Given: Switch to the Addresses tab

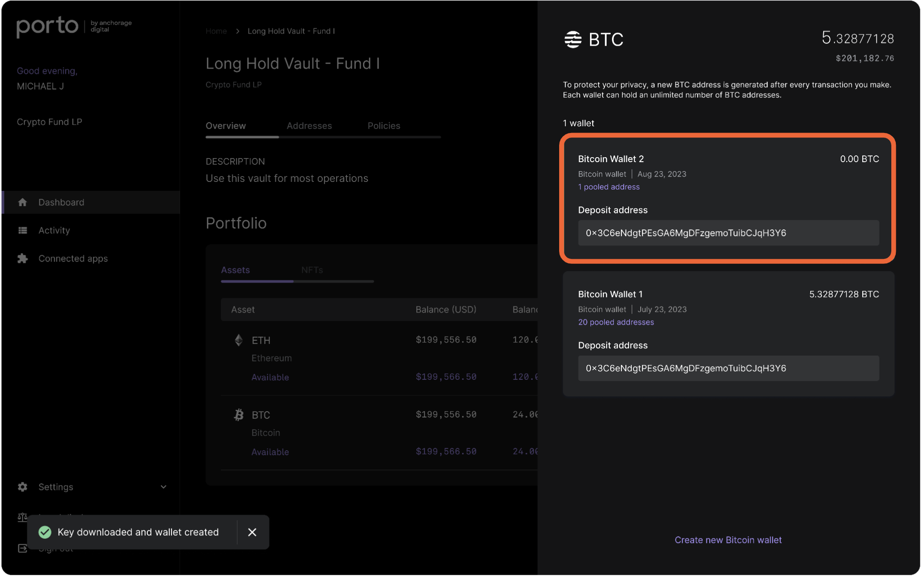Looking at the screenshot, I should 309,126.
